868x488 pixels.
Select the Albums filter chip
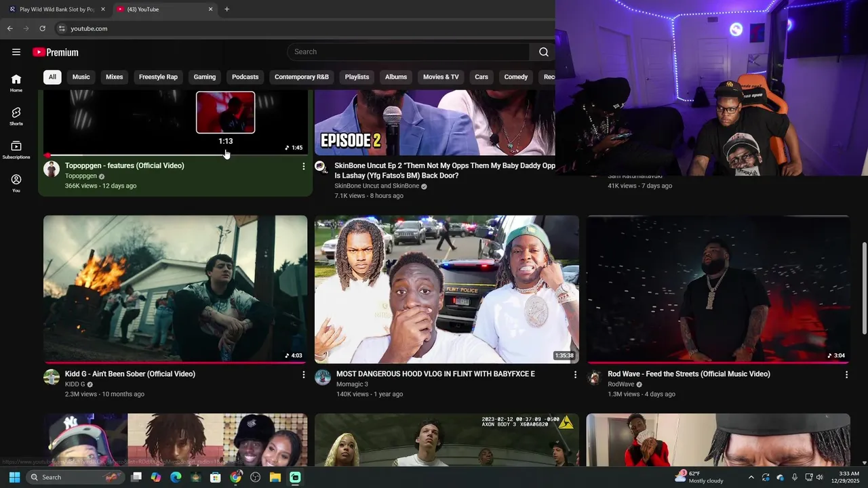click(396, 77)
